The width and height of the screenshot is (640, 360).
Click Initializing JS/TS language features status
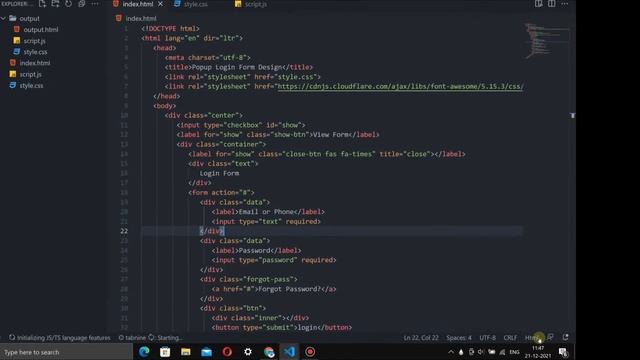click(x=60, y=338)
